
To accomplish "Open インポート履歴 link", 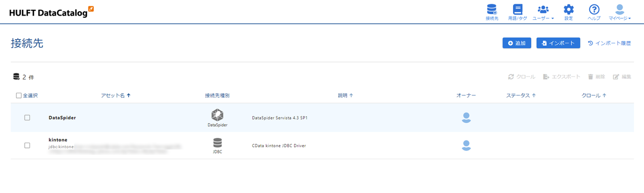I will 609,43.
